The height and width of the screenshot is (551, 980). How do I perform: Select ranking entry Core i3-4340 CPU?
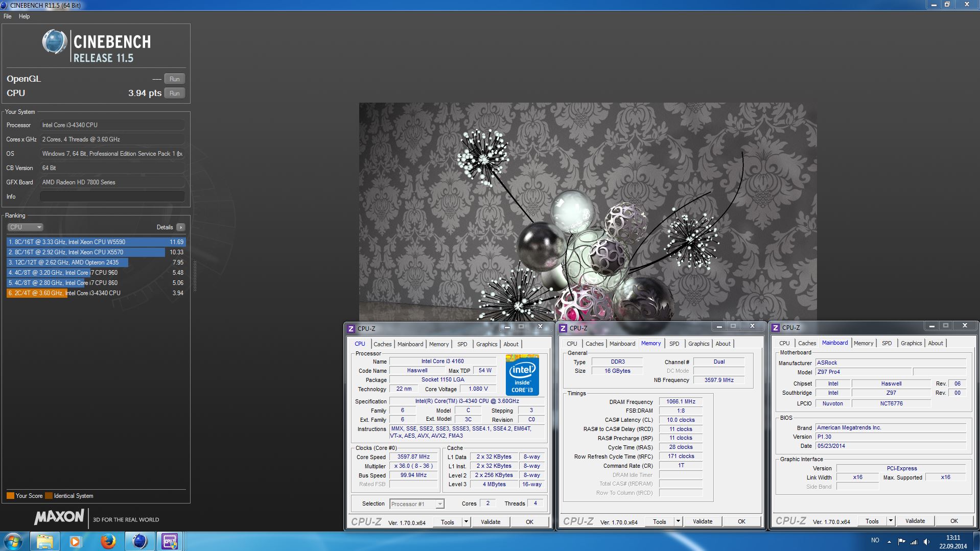pyautogui.click(x=96, y=293)
